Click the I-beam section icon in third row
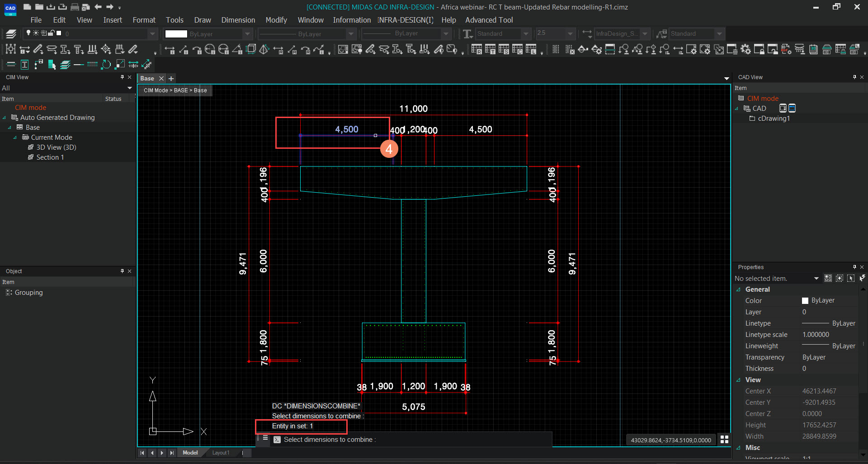868x464 pixels. pyautogui.click(x=25, y=65)
